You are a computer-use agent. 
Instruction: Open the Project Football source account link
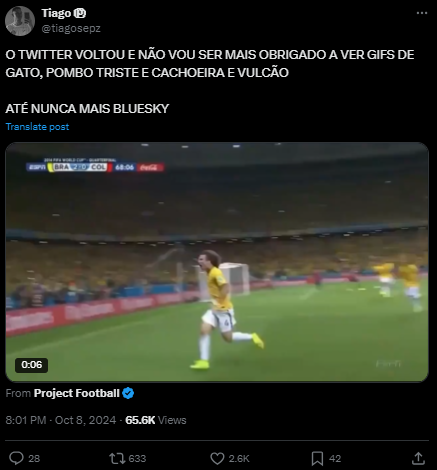click(77, 393)
